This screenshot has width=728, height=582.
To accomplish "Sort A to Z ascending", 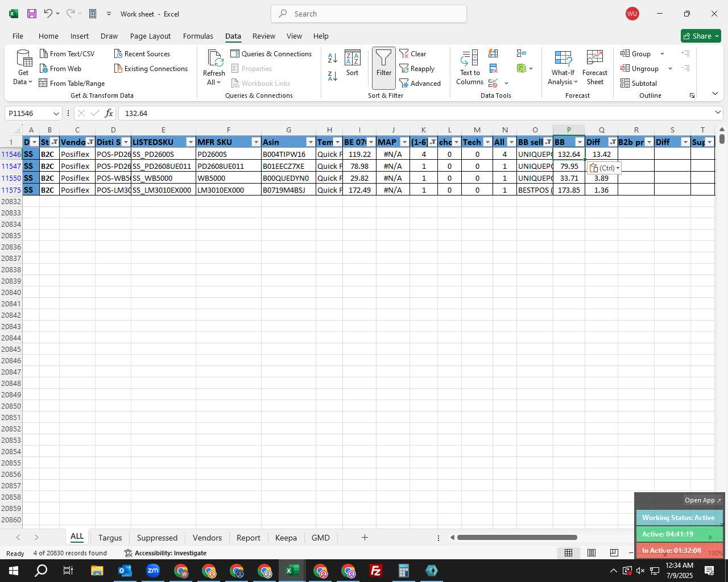I will coord(333,57).
